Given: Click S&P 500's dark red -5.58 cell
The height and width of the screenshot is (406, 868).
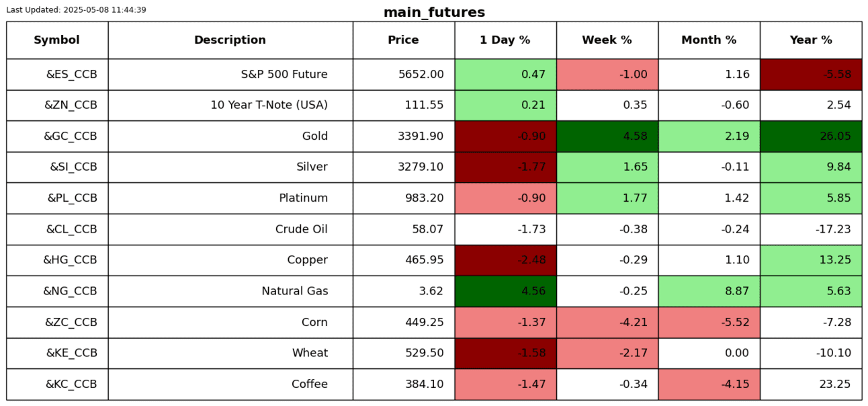Looking at the screenshot, I should click(811, 75).
